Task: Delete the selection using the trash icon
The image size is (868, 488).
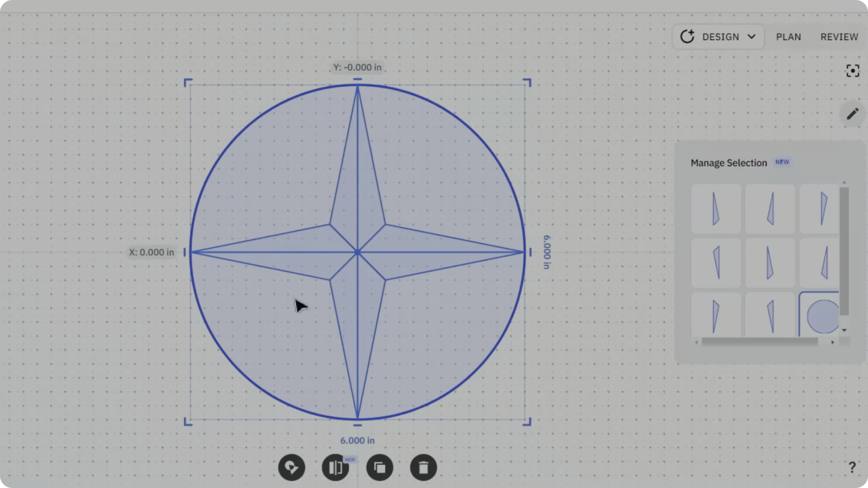Action: click(x=423, y=467)
